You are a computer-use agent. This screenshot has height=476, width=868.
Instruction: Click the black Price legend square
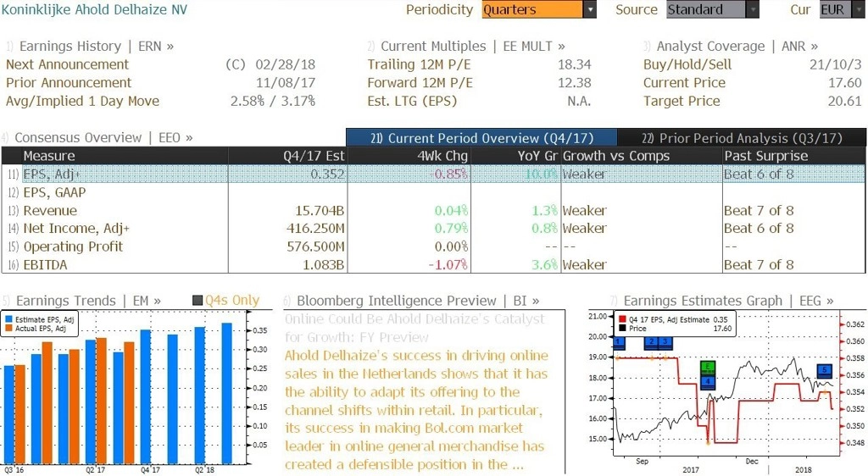622,329
